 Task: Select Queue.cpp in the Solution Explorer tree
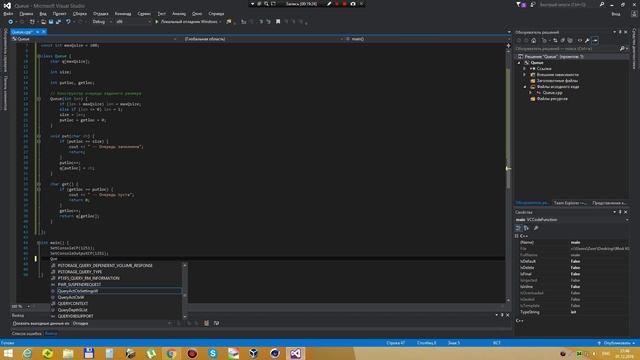point(552,93)
